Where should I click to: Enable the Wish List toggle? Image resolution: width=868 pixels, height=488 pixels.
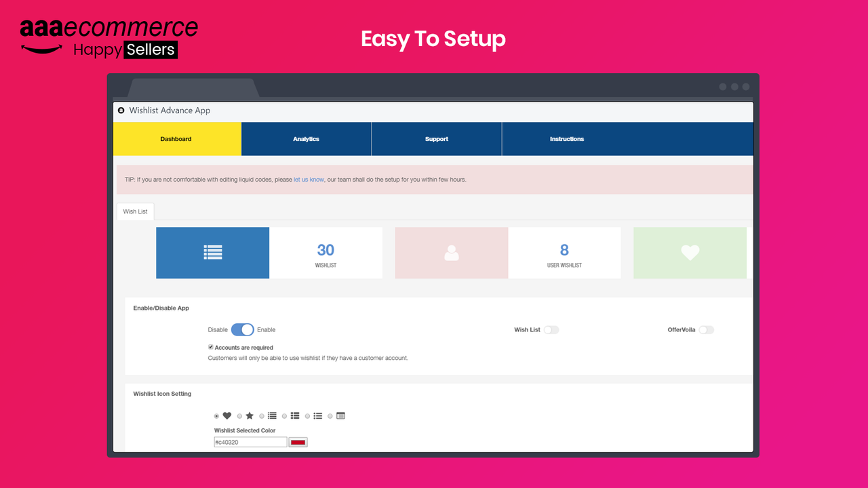pos(551,329)
